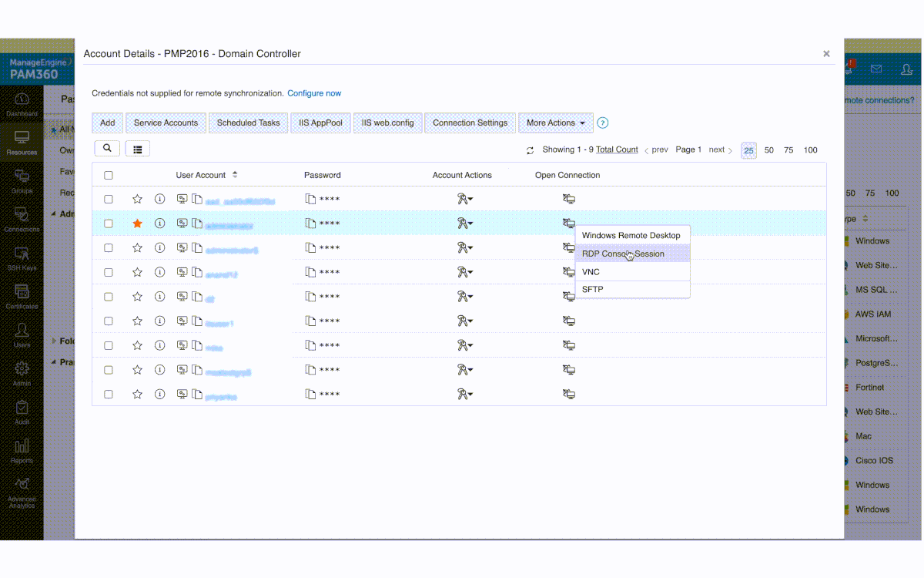The height and width of the screenshot is (578, 924).
Task: Choose Windows Remote Desktop from the connection menu
Action: 631,235
